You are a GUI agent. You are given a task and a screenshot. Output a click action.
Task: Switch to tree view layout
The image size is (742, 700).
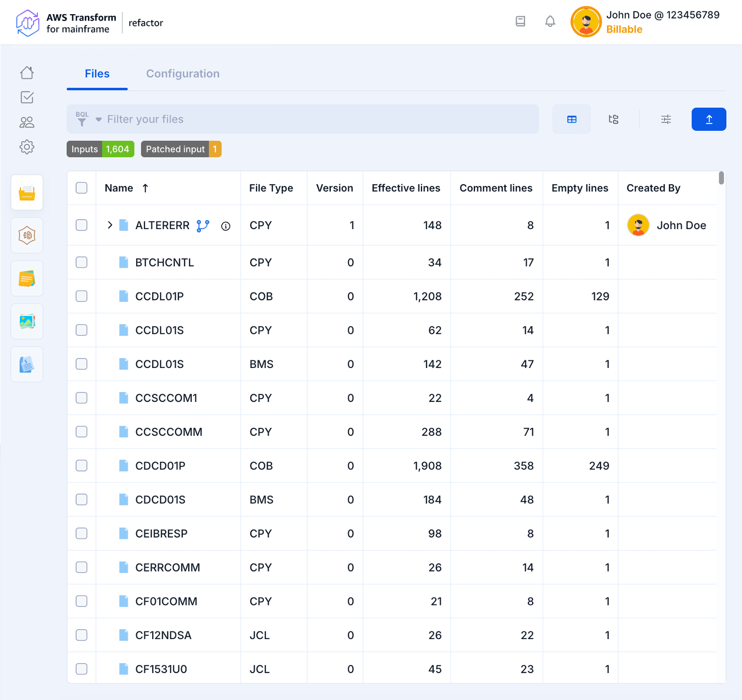pos(613,120)
